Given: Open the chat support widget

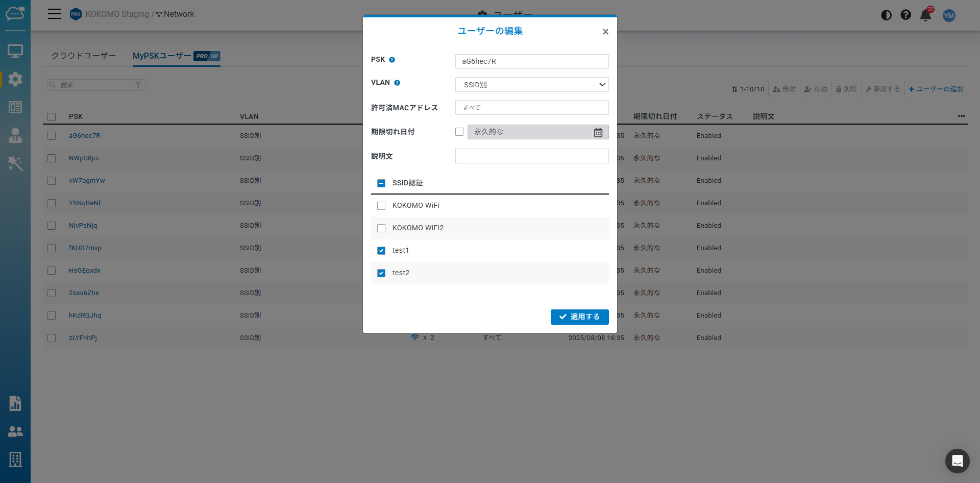Looking at the screenshot, I should click(957, 461).
